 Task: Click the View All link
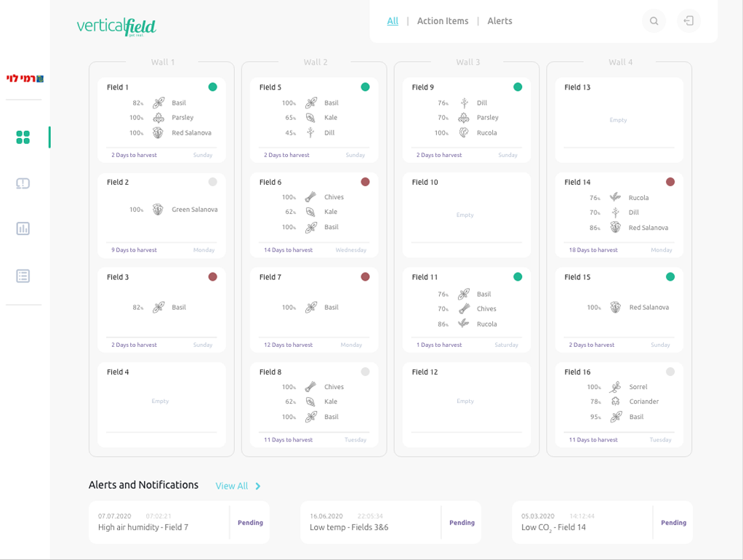tap(232, 486)
